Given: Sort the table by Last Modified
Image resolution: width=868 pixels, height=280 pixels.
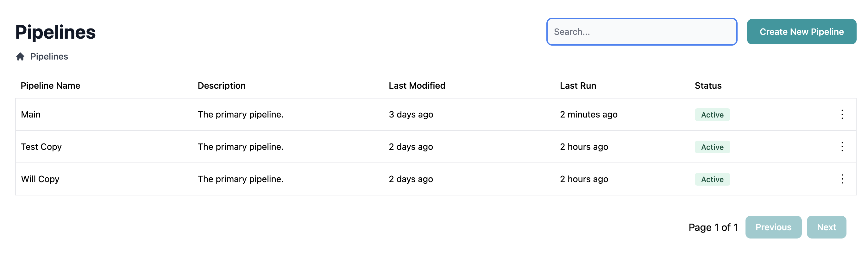Looking at the screenshot, I should pyautogui.click(x=417, y=86).
